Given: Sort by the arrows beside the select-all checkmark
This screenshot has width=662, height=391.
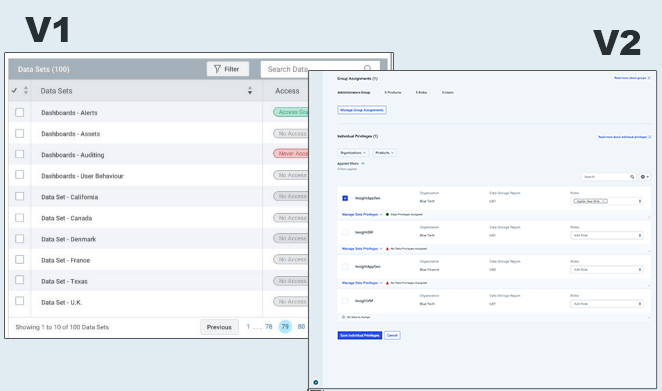Looking at the screenshot, I should pyautogui.click(x=26, y=90).
